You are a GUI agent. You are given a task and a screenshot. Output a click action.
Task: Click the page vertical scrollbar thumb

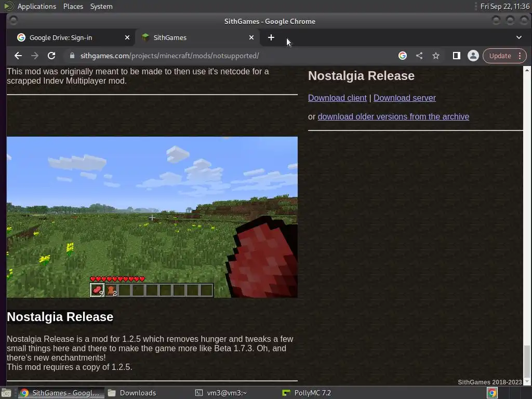527,361
